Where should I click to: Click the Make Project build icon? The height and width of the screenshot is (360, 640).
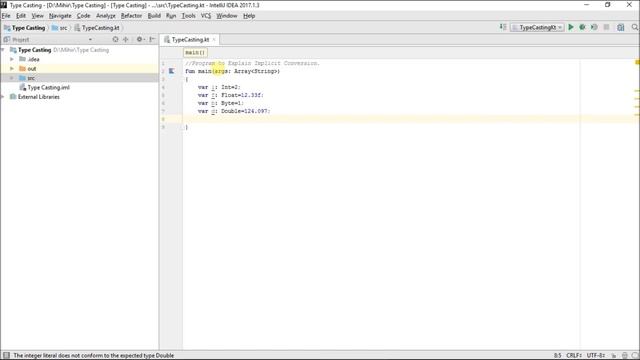(503, 27)
